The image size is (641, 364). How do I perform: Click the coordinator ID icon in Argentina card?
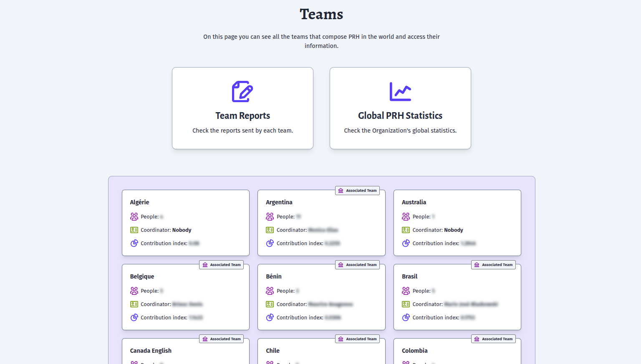tap(270, 230)
